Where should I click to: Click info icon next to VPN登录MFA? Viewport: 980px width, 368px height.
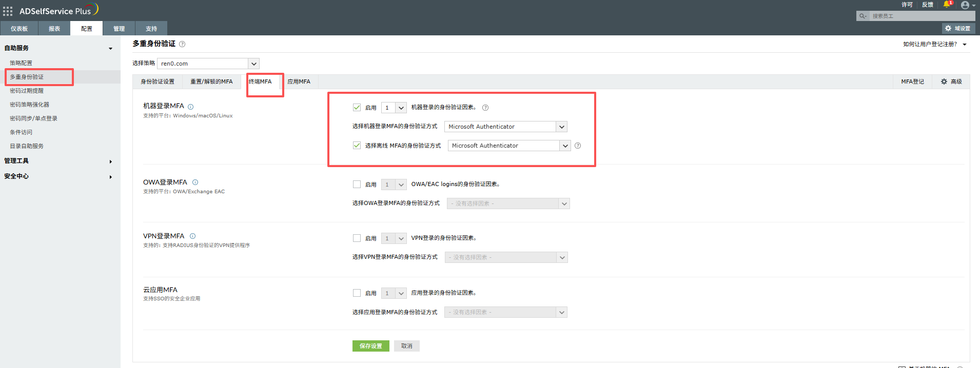tap(192, 236)
